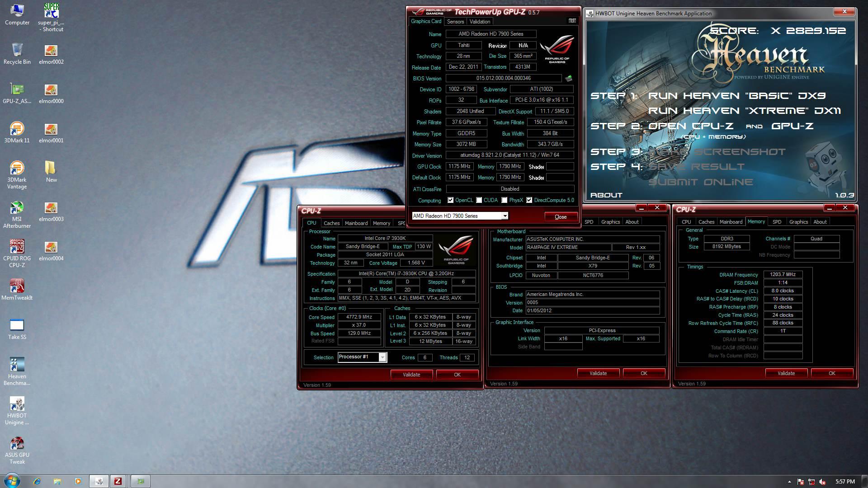This screenshot has height=488, width=868.
Task: Click Validate in middle CPU-Z window
Action: (x=598, y=373)
